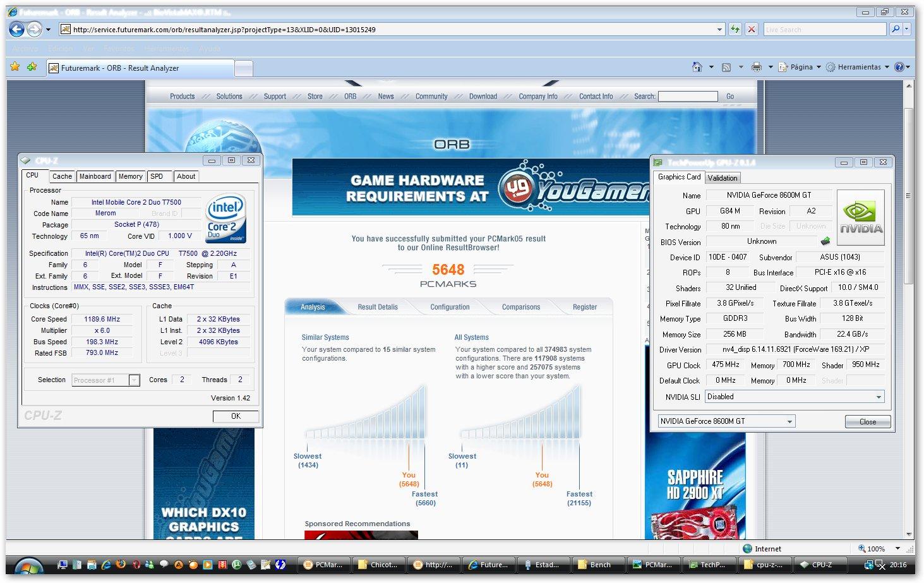
Task: Click OK in the CPU-Z window
Action: pyautogui.click(x=236, y=416)
